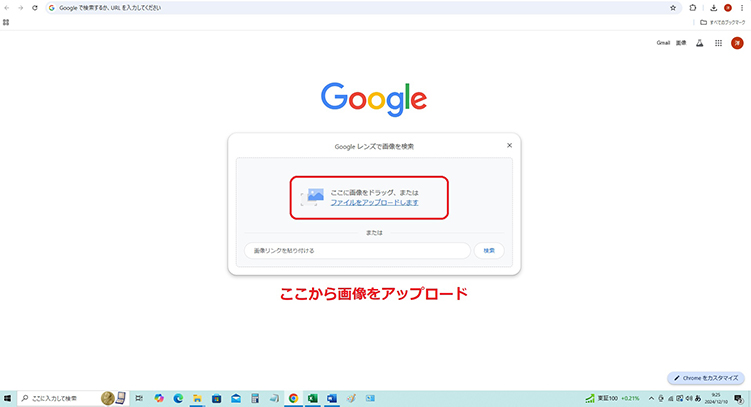Switch to Excel on the taskbar
Viewport: 751px width, 407px height.
pos(312,398)
